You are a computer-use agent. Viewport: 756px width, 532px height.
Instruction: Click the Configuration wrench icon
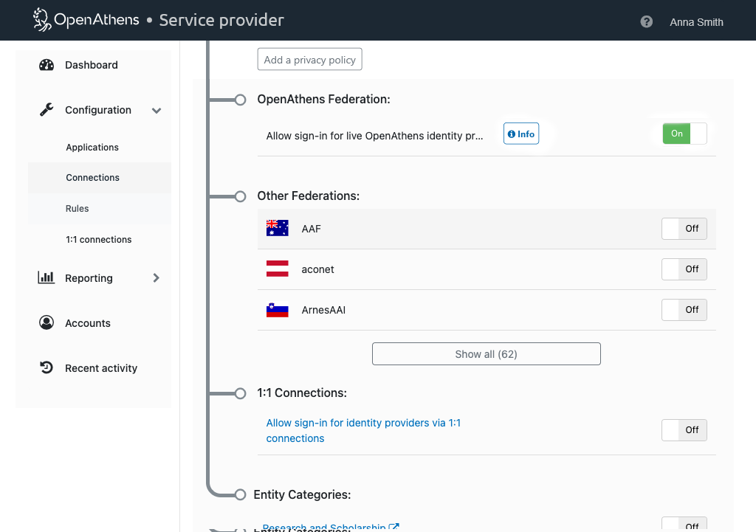(47, 110)
